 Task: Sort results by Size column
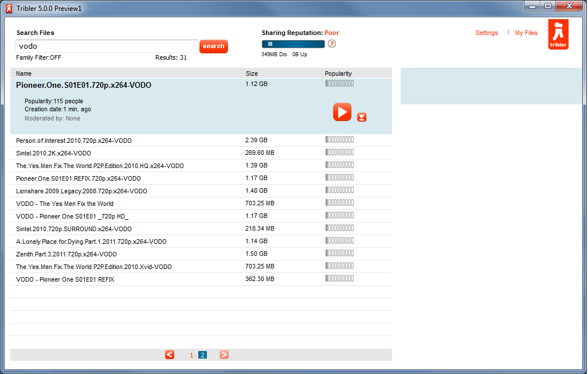252,73
